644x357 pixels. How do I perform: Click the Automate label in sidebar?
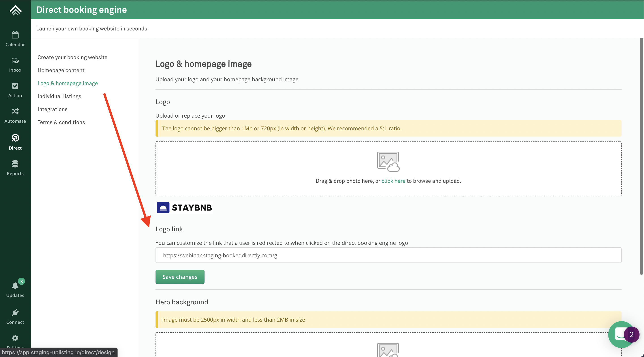(x=15, y=121)
